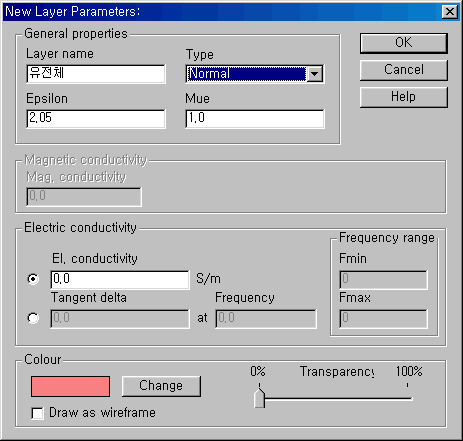This screenshot has height=441, width=463.
Task: Click the Mag. conductivity field
Action: coord(84,197)
